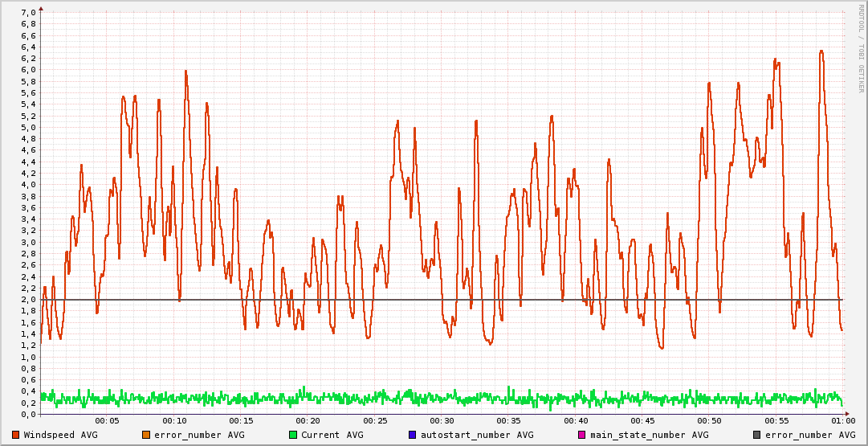Click the 00:45 time axis label
The image size is (868, 446).
tap(642, 421)
